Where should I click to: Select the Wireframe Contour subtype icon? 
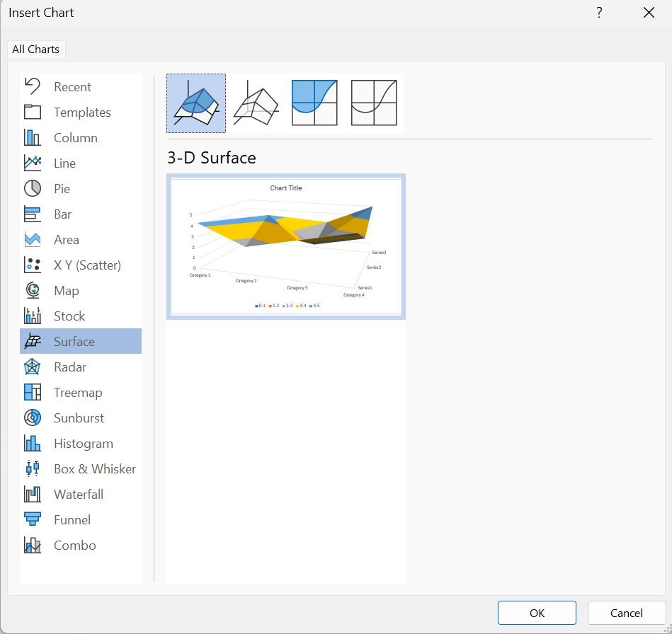pyautogui.click(x=374, y=103)
